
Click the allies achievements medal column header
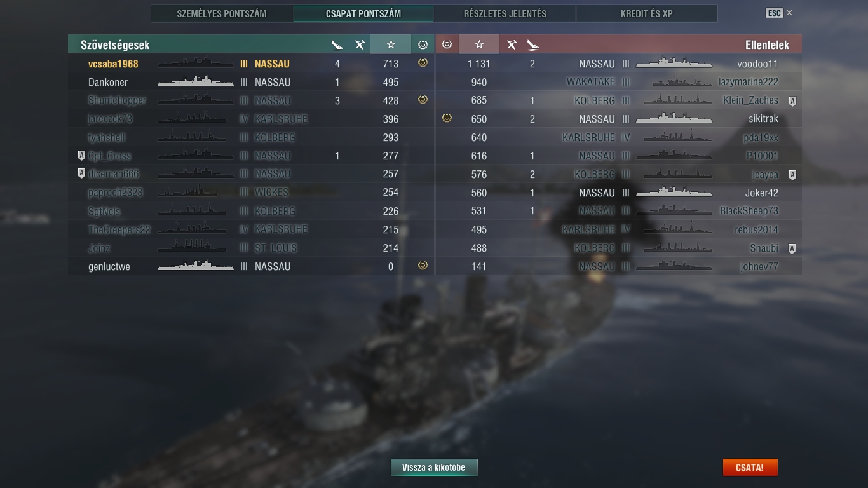(x=423, y=44)
